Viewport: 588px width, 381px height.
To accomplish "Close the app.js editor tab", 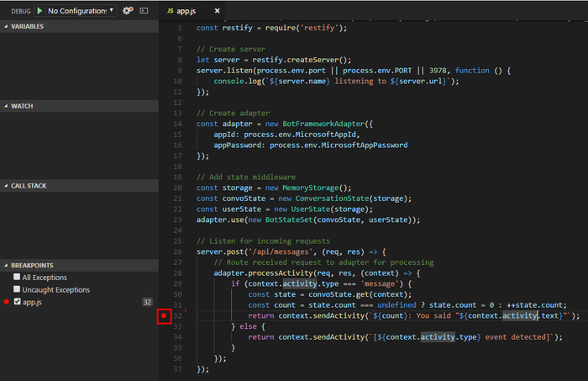I will [218, 11].
